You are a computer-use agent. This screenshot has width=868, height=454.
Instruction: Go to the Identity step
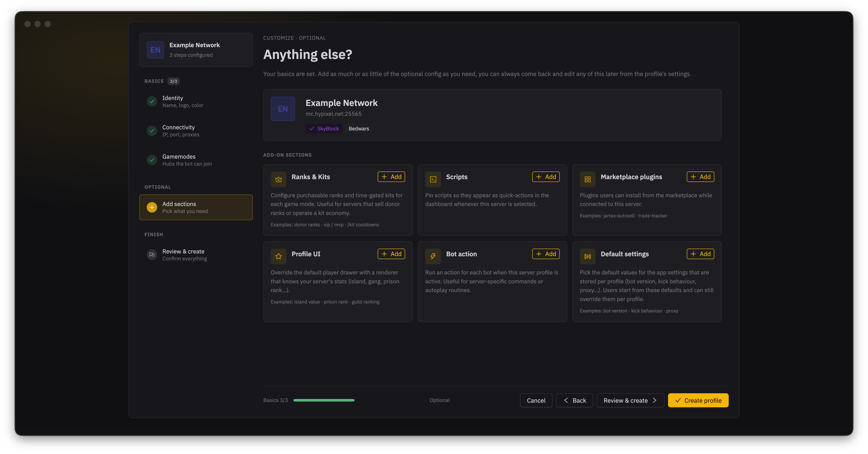[196, 101]
